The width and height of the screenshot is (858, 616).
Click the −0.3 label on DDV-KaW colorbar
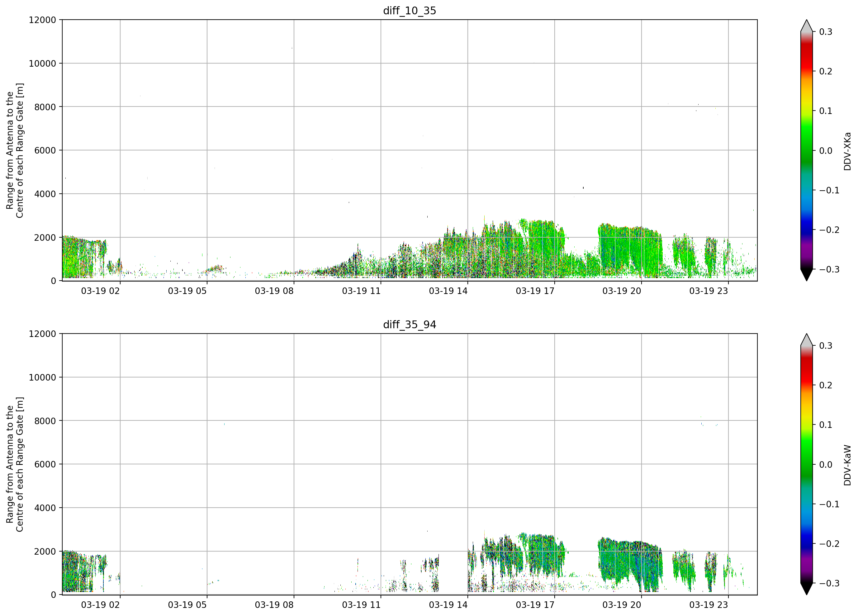829,583
